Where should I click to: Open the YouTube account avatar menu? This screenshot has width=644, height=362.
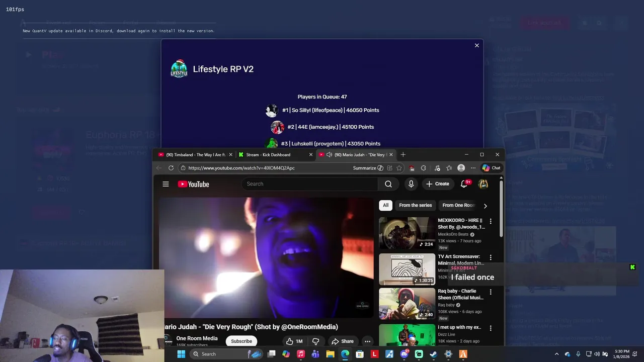(483, 184)
